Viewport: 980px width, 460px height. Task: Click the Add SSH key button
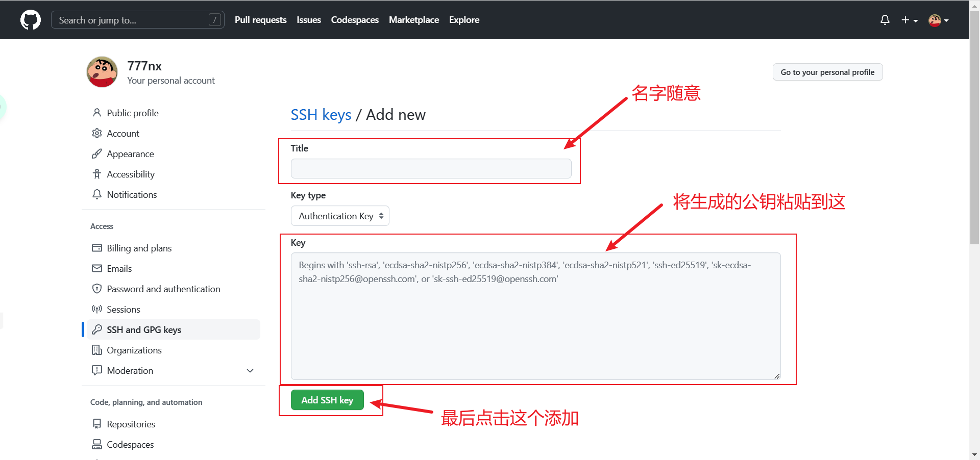tap(327, 400)
